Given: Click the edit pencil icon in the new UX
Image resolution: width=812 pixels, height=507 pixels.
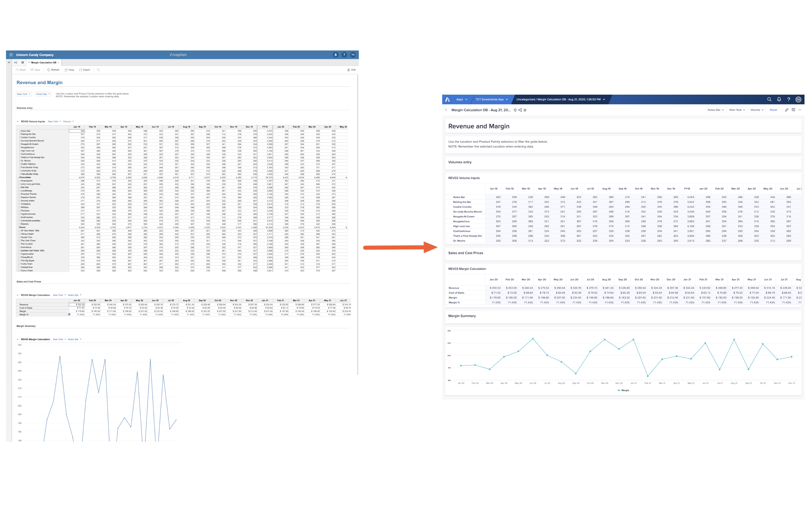Looking at the screenshot, I should [x=786, y=110].
